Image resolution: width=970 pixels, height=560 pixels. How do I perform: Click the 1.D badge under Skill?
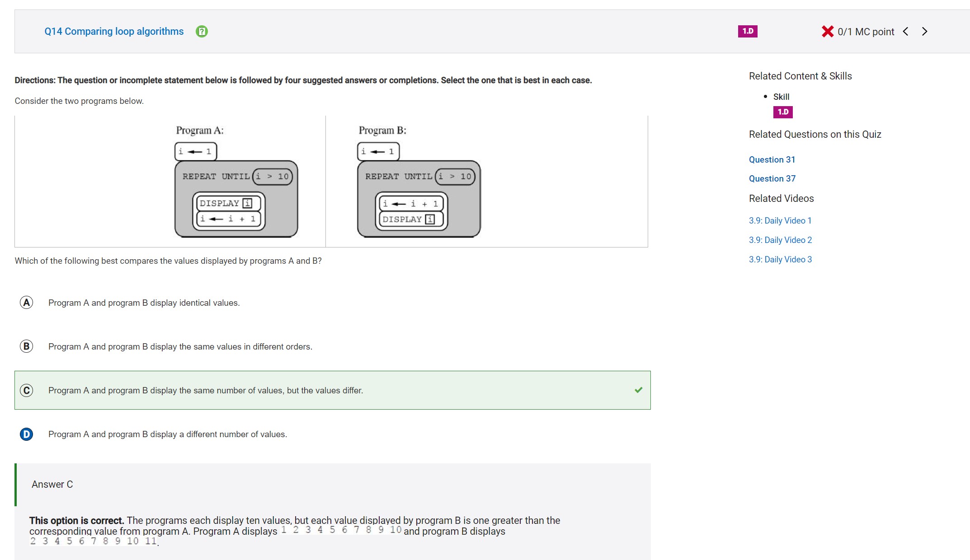[x=783, y=112]
